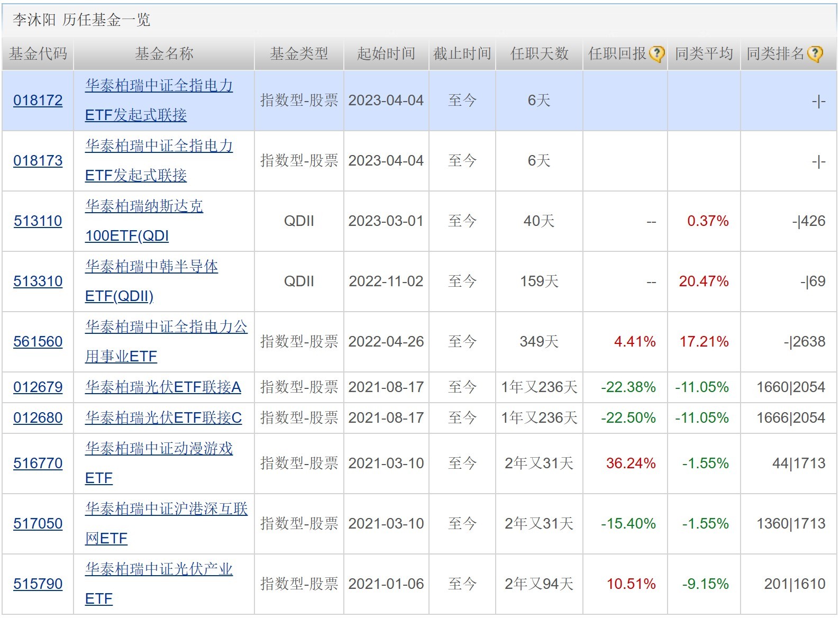The image size is (840, 618).
Task: Click the 基金代码 column header
Action: click(38, 54)
